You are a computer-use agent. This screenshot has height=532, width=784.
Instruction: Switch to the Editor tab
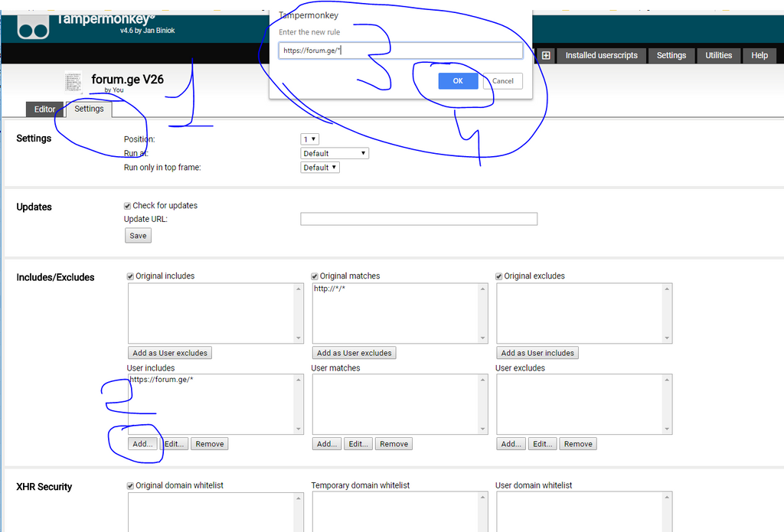click(x=44, y=109)
